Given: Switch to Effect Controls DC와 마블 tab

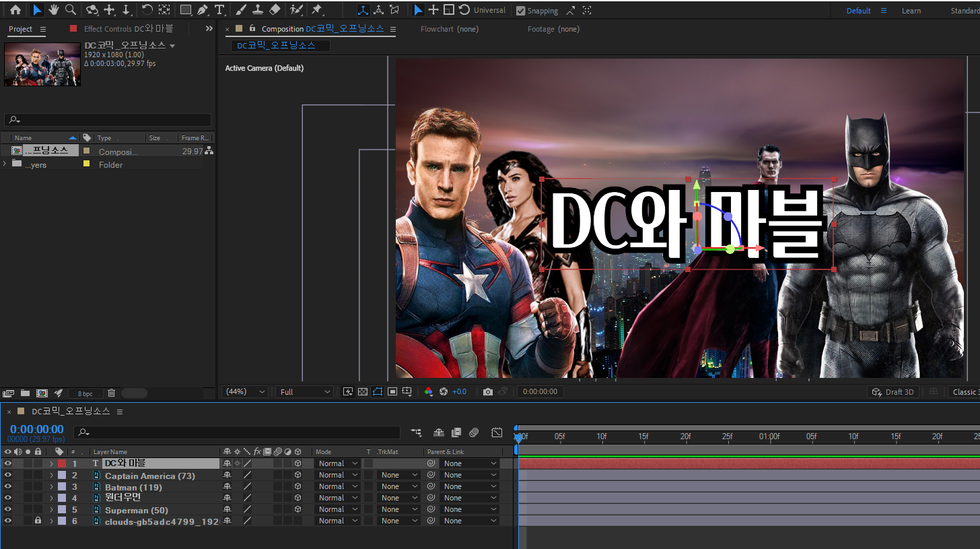Looking at the screenshot, I should click(129, 29).
